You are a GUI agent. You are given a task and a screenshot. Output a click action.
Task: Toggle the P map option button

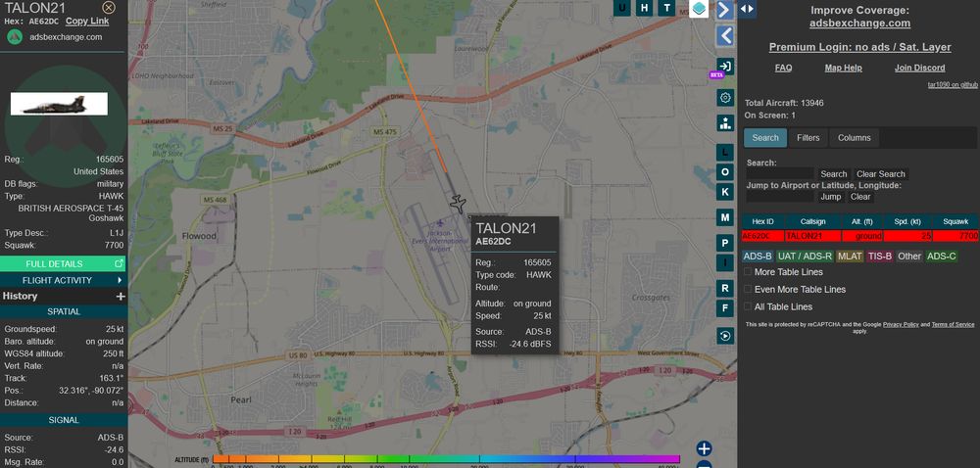coord(725,243)
